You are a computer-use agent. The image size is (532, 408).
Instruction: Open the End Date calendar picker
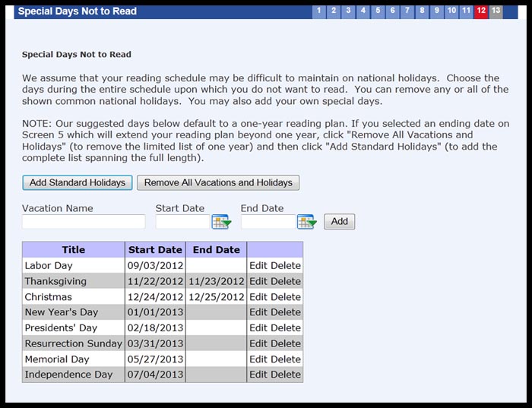point(307,222)
